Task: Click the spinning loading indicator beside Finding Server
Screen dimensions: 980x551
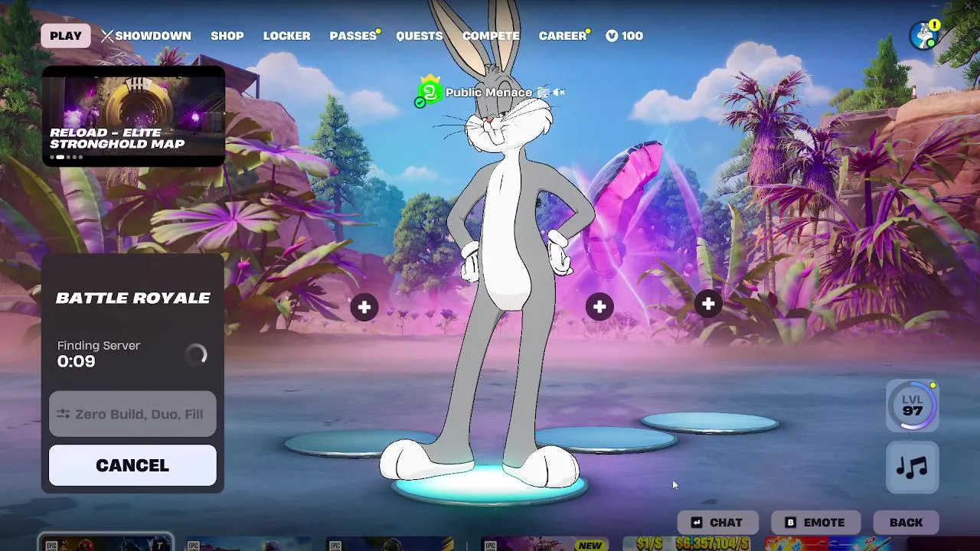Action: (x=196, y=354)
